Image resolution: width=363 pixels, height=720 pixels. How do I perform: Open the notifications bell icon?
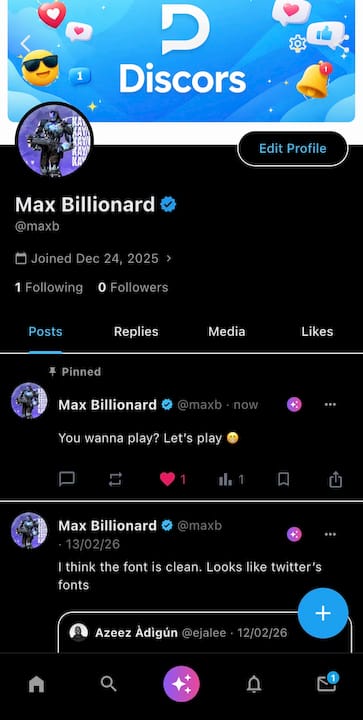pyautogui.click(x=254, y=684)
